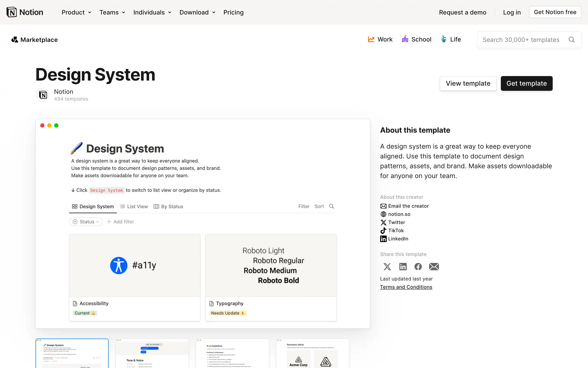Click the 494 templates text
This screenshot has height=368, width=588.
(71, 99)
